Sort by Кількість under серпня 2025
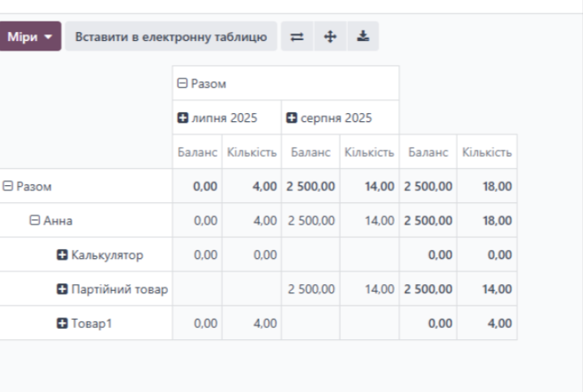 [x=369, y=152]
